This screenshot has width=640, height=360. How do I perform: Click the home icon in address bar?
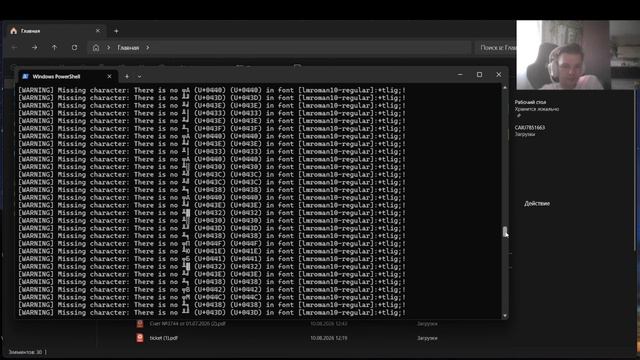[96, 48]
